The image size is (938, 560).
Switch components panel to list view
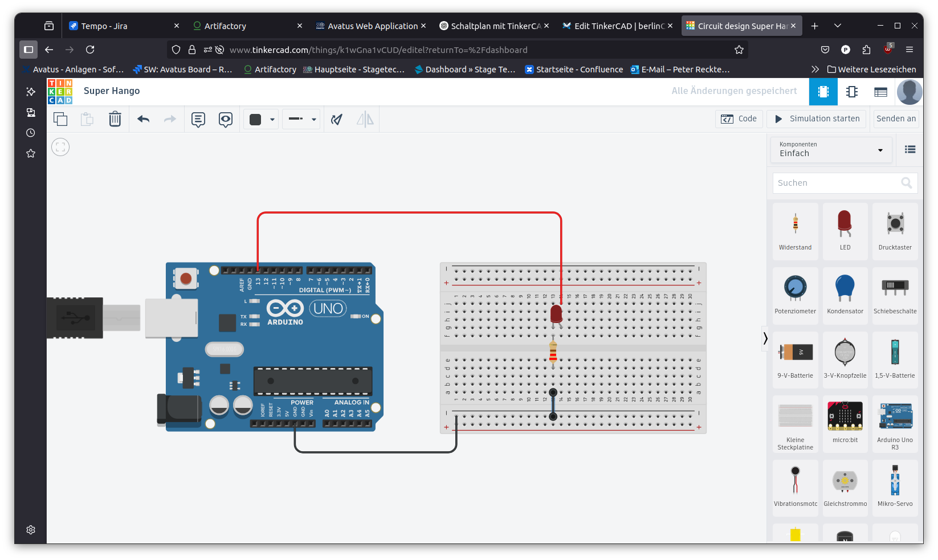[910, 149]
